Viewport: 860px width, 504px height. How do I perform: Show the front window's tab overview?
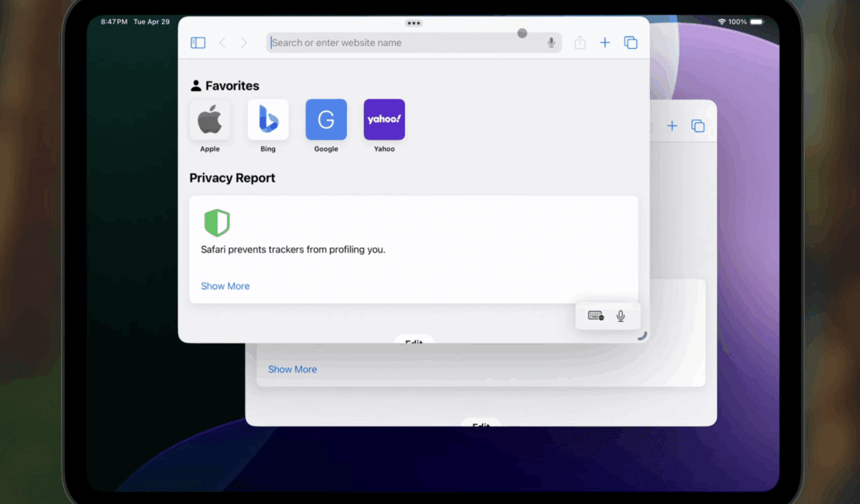click(631, 42)
